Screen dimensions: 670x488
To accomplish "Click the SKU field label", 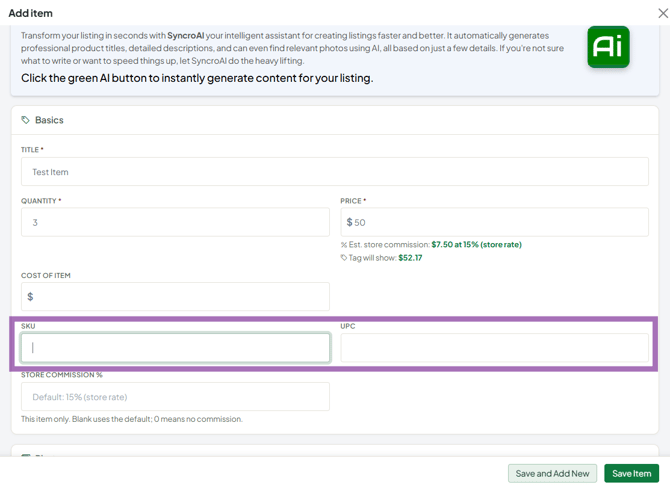I will click(28, 326).
